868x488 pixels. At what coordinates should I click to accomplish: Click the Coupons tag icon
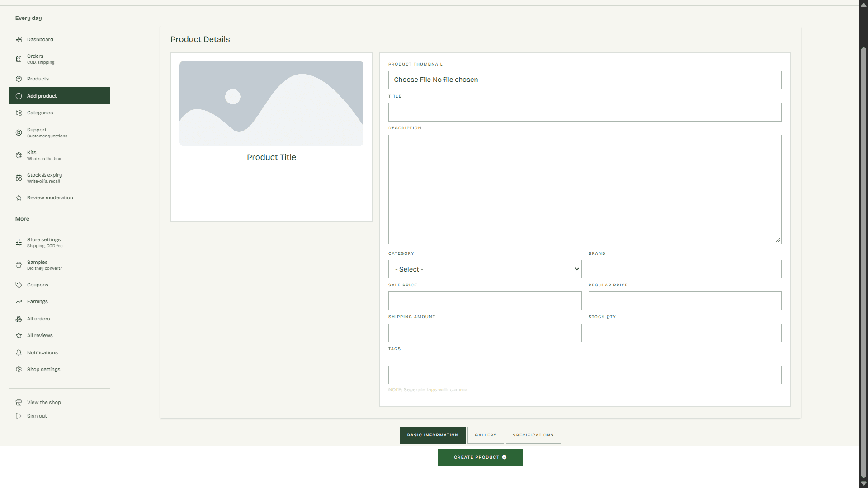19,285
